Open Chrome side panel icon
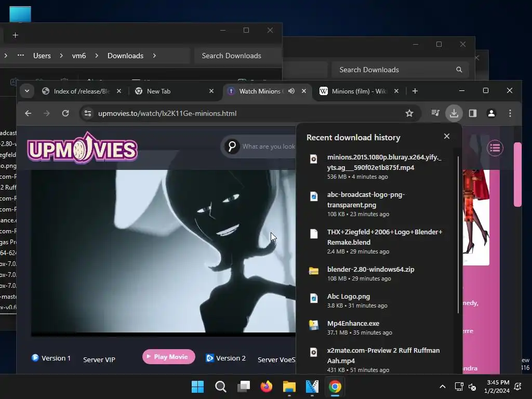The width and height of the screenshot is (532, 399). coord(473,113)
